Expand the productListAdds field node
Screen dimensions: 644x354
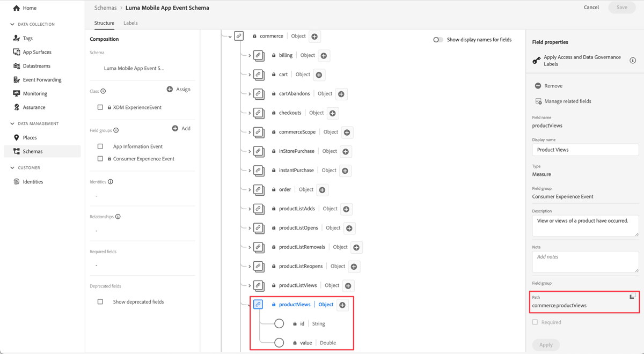tap(248, 209)
